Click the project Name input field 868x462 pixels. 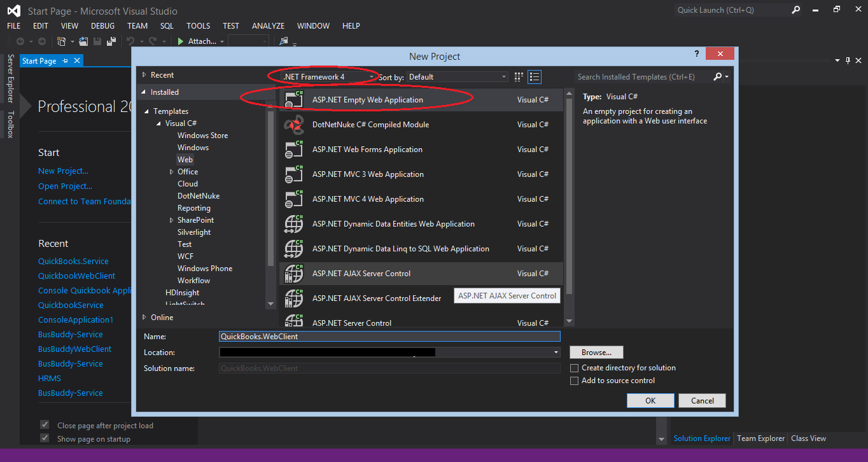point(389,336)
